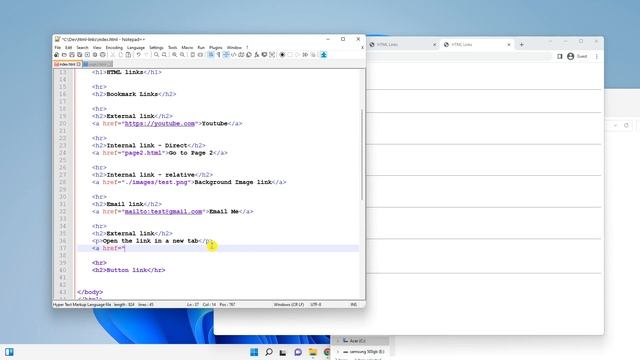Open the Macro menu
The image size is (640, 360).
pos(187,48)
